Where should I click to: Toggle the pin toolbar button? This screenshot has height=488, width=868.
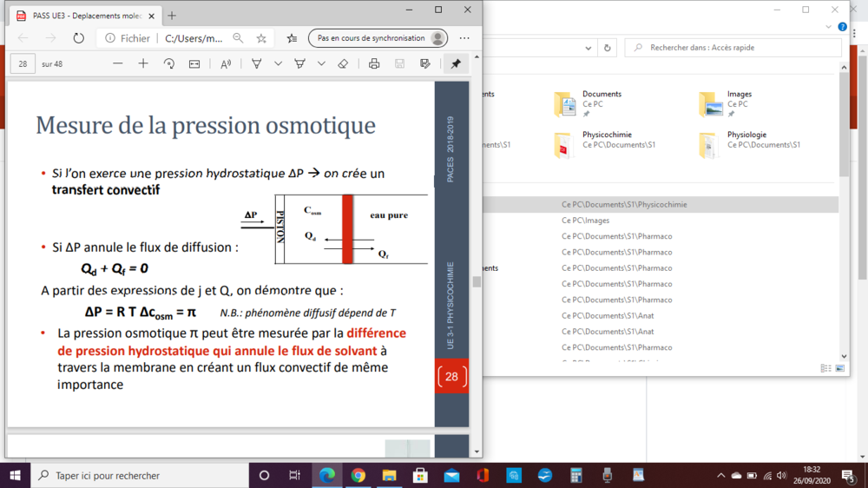coord(456,64)
